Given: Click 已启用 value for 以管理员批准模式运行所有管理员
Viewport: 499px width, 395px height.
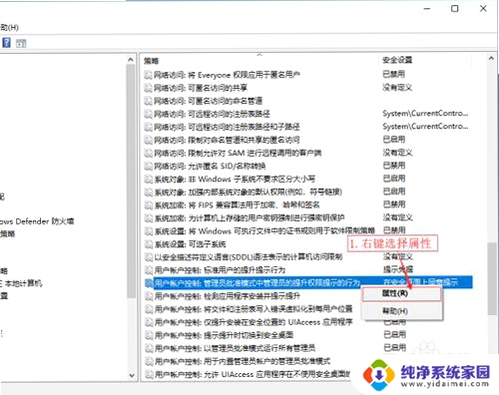Looking at the screenshot, I should click(395, 348).
